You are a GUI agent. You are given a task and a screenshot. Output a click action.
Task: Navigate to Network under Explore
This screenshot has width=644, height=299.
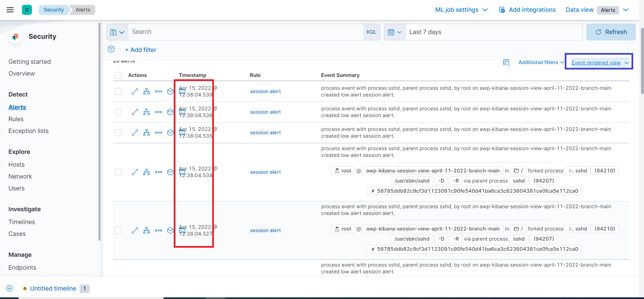20,176
